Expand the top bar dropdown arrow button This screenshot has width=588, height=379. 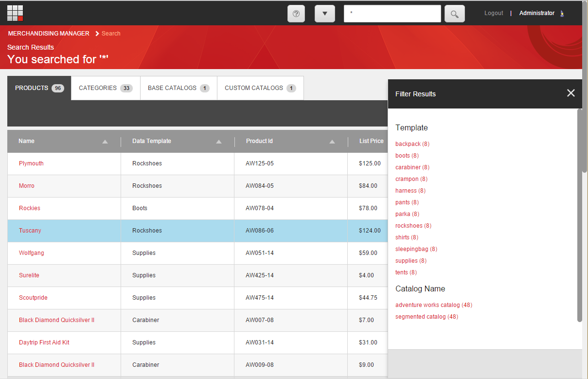click(325, 14)
